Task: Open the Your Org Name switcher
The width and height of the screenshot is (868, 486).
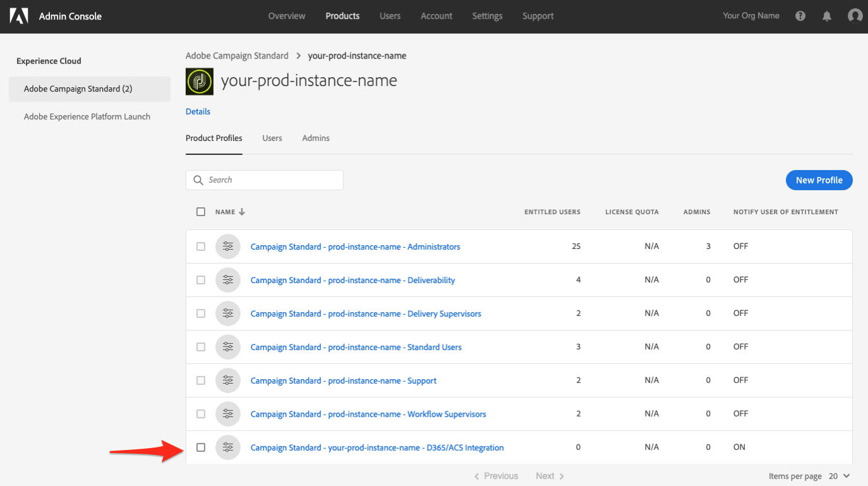Action: tap(751, 16)
